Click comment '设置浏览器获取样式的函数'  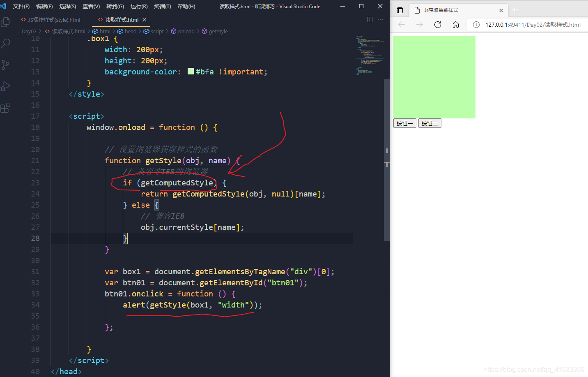coord(168,149)
